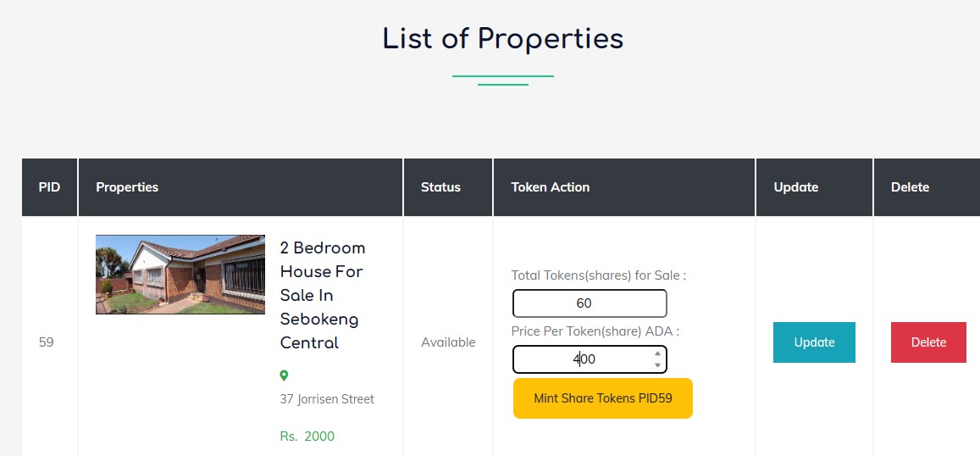The width and height of the screenshot is (980, 456).
Task: Click the green Rs. 2000 price
Action: click(307, 437)
